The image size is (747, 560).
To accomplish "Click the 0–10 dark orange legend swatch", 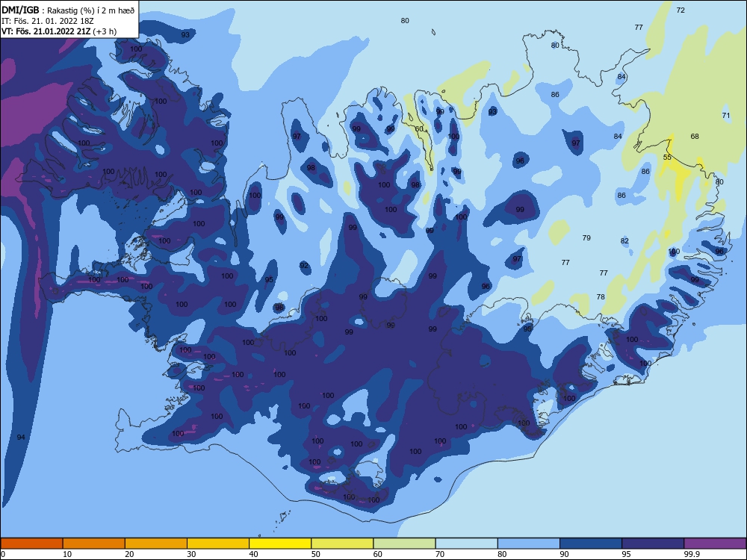I will [x=31, y=544].
